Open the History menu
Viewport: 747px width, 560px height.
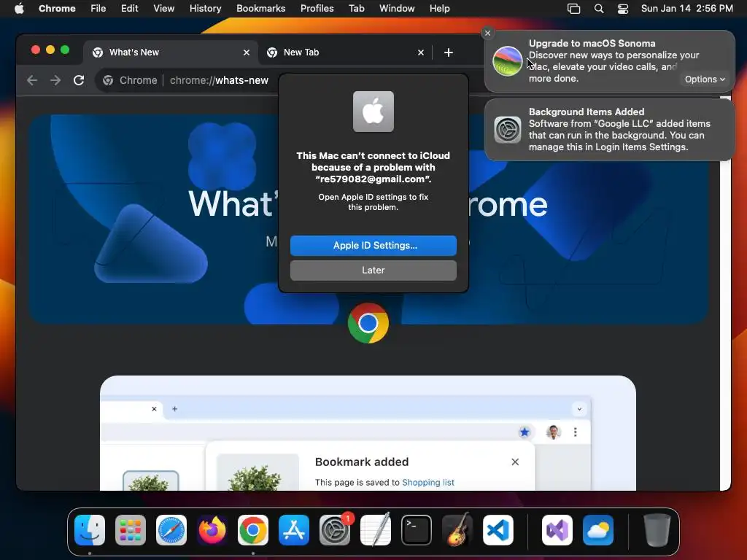click(x=205, y=9)
